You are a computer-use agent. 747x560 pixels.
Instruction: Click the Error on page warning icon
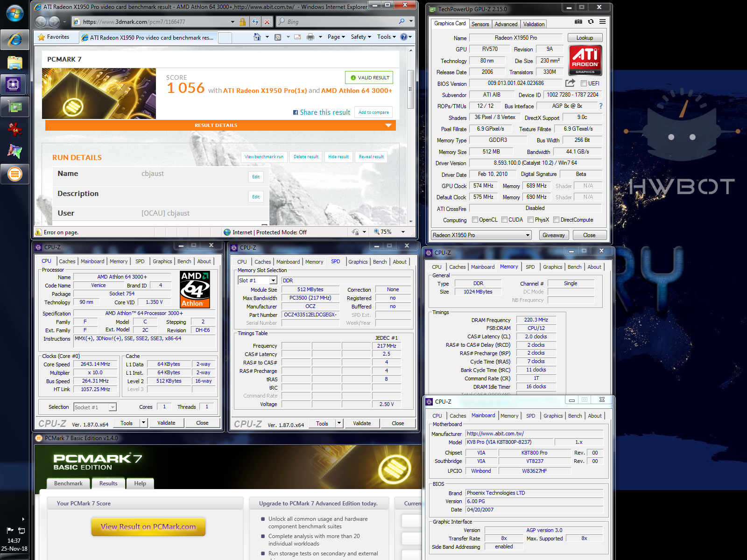coord(39,232)
